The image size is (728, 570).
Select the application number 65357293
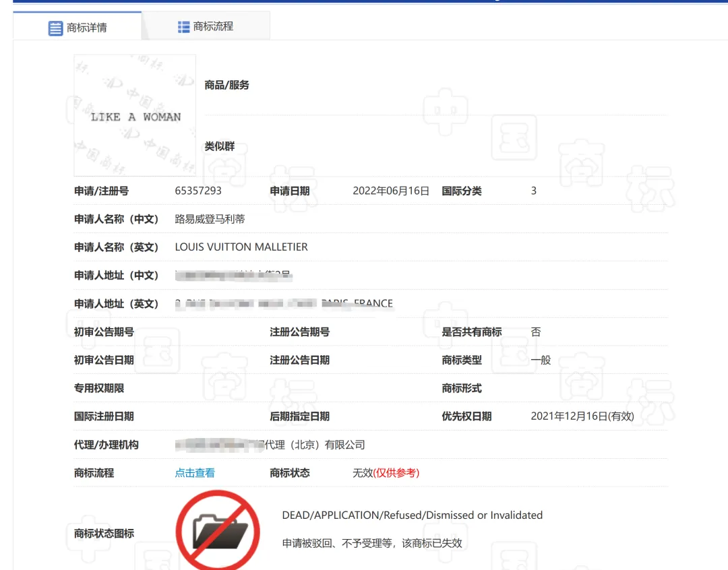tap(198, 191)
